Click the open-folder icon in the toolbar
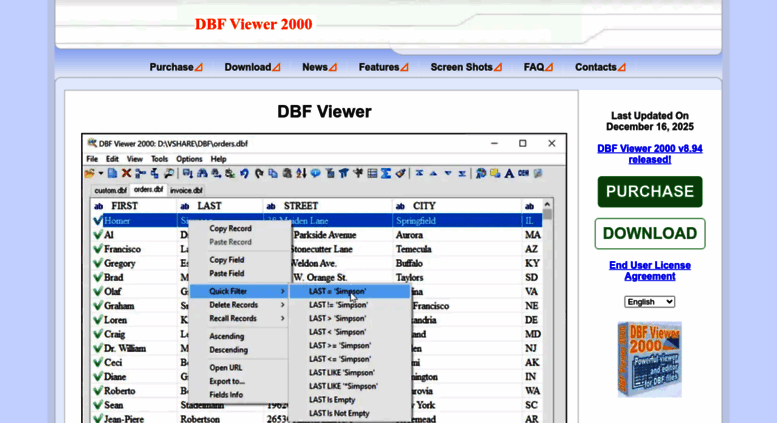Viewport: 777px width, 423px height. tap(90, 173)
